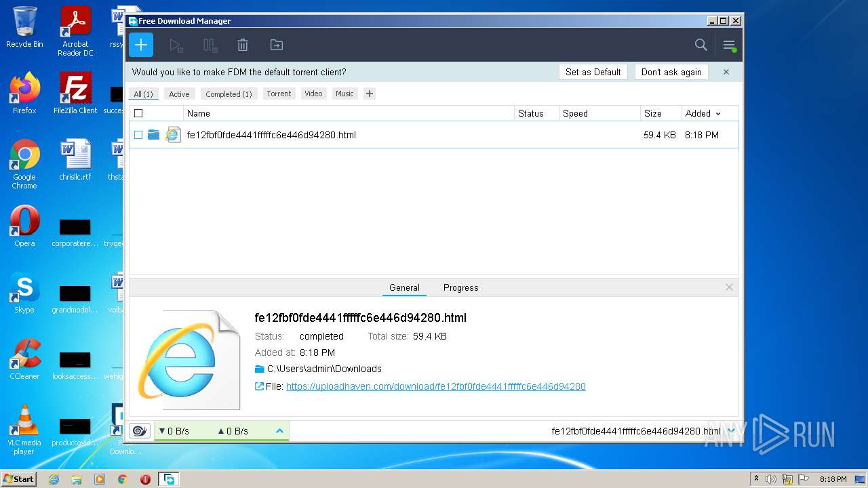Toggle the Added column sort arrow
The width and height of the screenshot is (868, 488).
click(718, 114)
